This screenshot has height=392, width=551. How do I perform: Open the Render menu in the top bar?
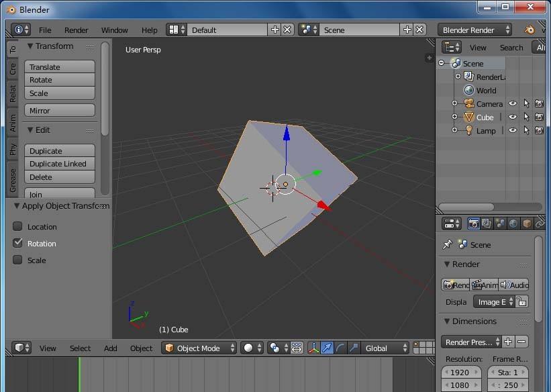(x=76, y=30)
